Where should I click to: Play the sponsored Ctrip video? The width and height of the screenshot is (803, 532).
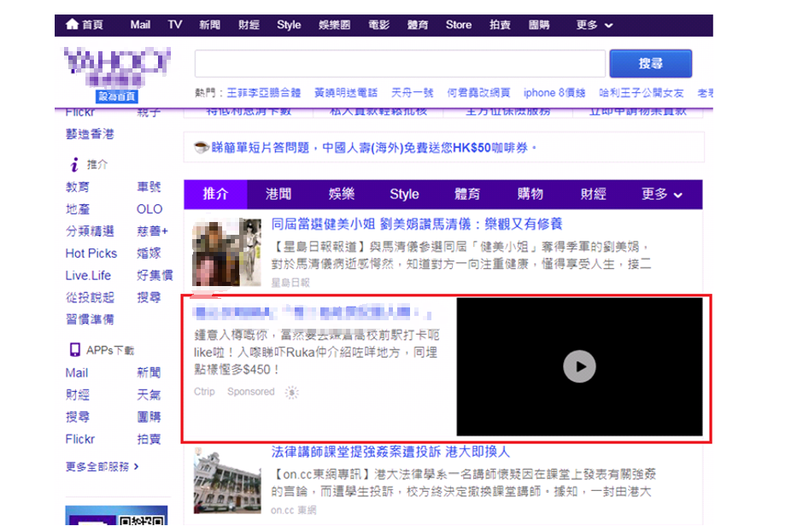point(579,366)
